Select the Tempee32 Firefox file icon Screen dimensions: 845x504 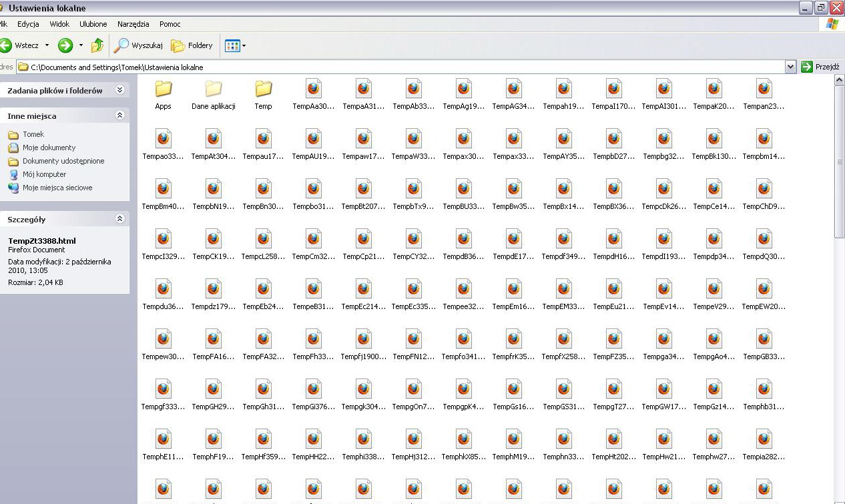coord(464,288)
